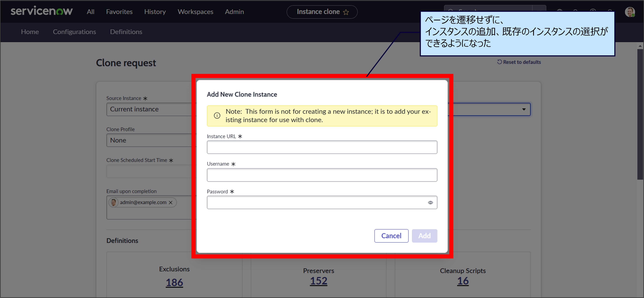Image resolution: width=644 pixels, height=298 pixels.
Task: Expand the target instance dropdown on the right
Action: 524,109
